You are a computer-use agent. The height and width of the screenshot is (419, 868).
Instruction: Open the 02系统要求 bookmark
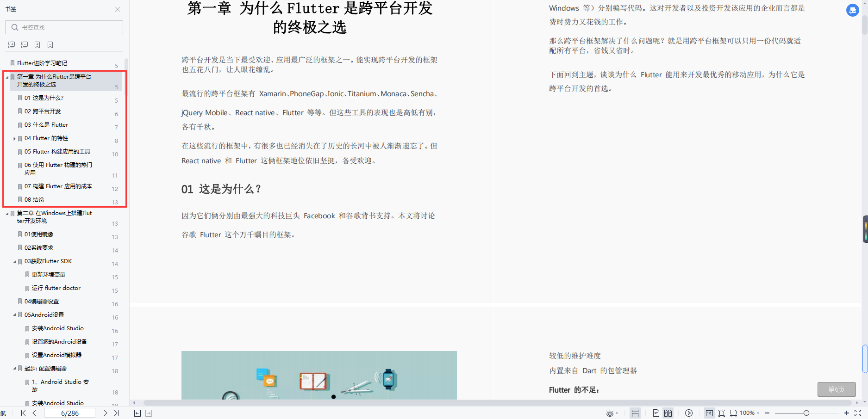tap(39, 248)
